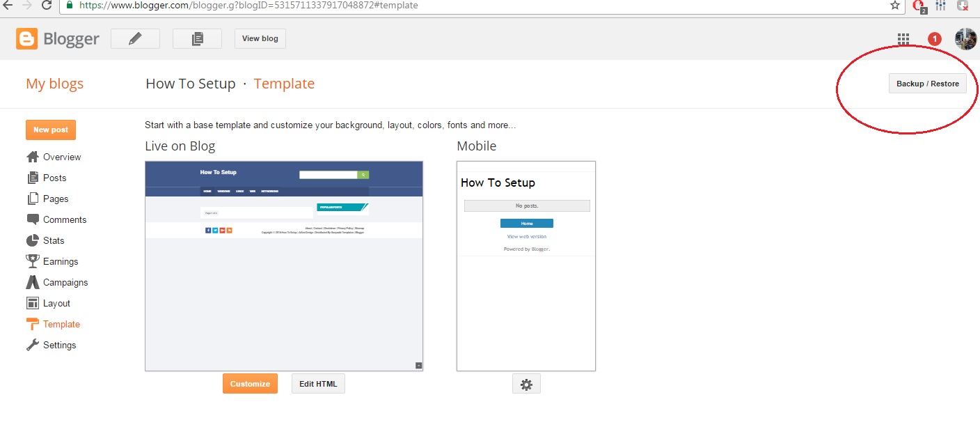
Task: Open the Google Apps grid
Action: (x=903, y=39)
